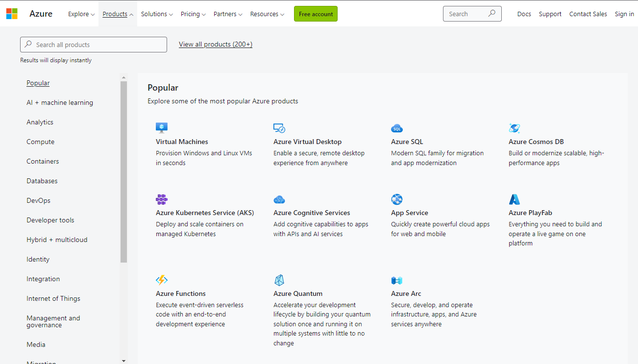Open the Compute category
Screen dimensions: 638x364
41,142
